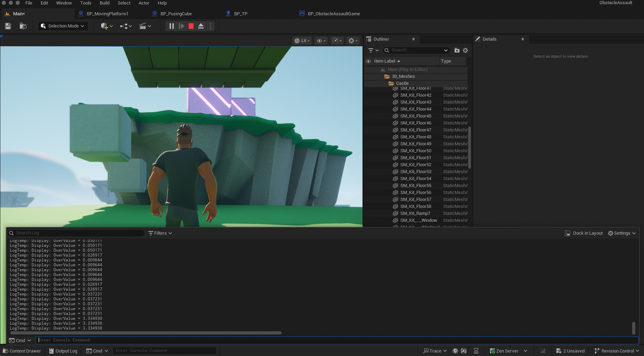Open the output log Filters dropdown
644x356 pixels.
point(160,233)
